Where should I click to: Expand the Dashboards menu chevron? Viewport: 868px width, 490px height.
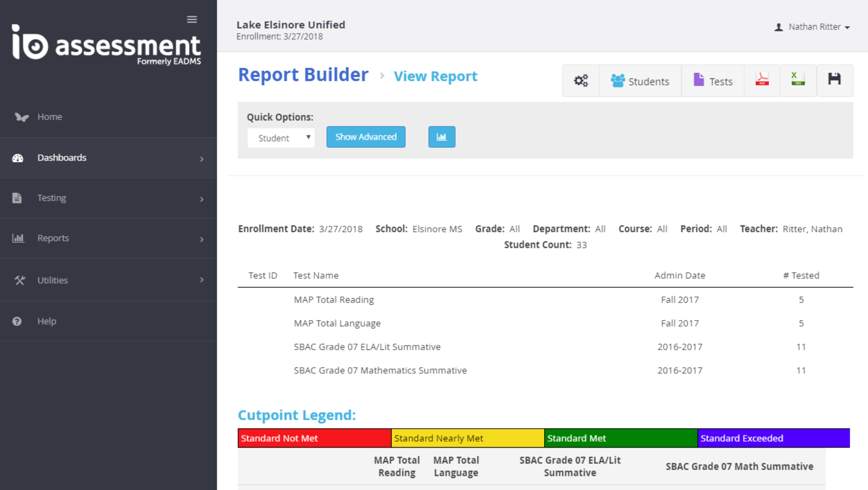pos(202,159)
